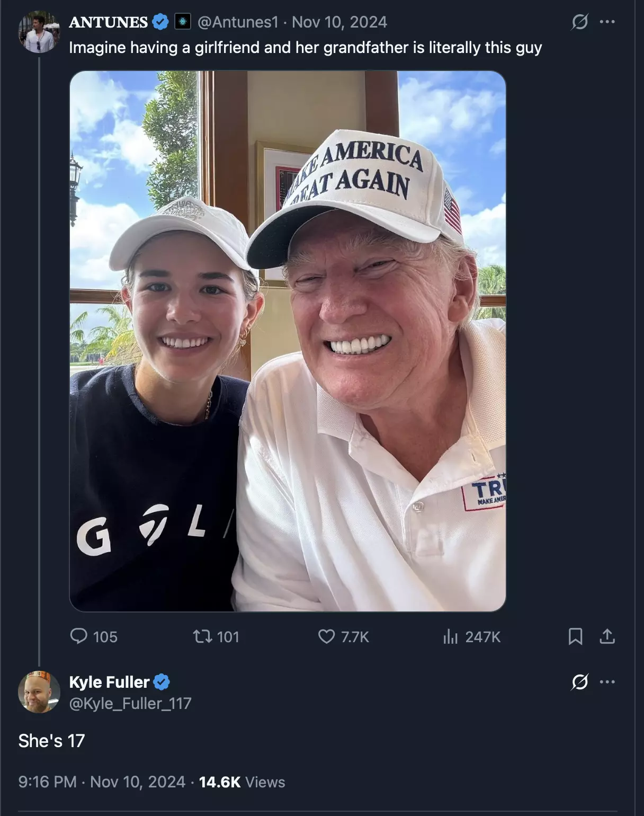The width and height of the screenshot is (644, 816).
Task: Click the 9:16 PM timestamp on reply
Action: point(47,782)
